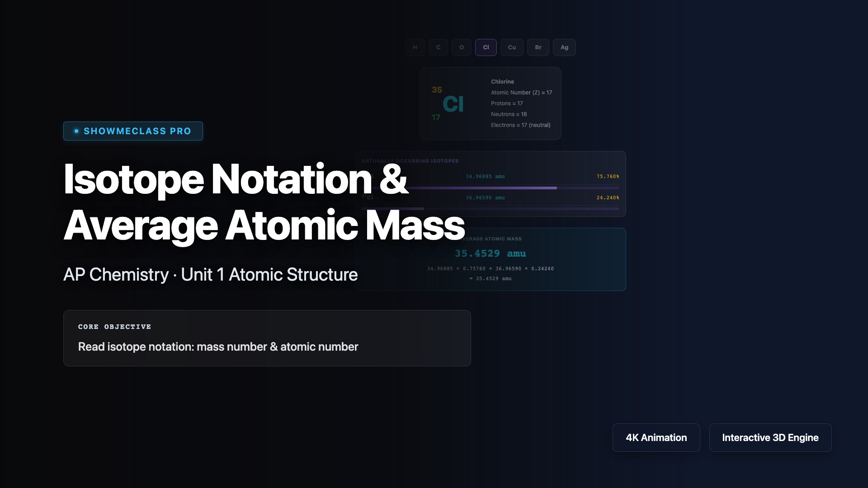Select the O element tab
The width and height of the screenshot is (868, 488).
(462, 47)
